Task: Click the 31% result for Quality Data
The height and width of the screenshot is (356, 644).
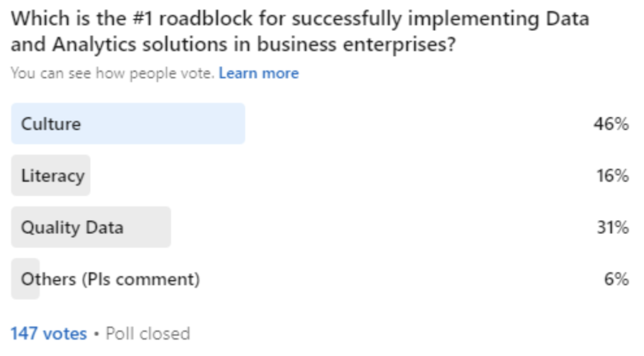Action: [613, 227]
